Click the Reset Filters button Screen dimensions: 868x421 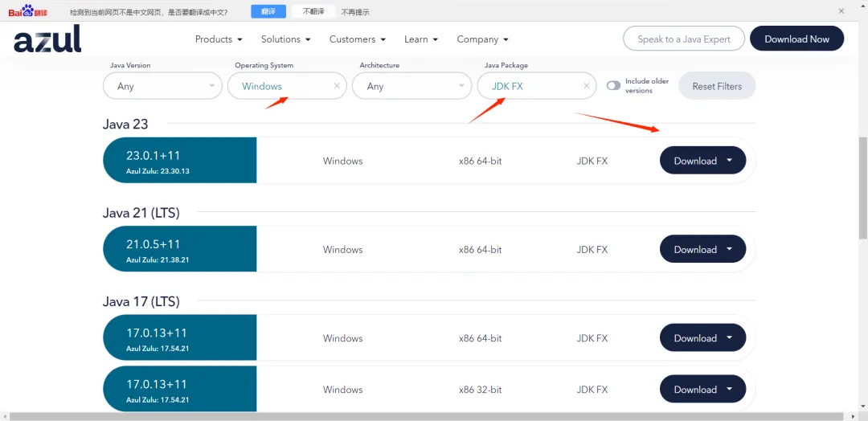717,86
